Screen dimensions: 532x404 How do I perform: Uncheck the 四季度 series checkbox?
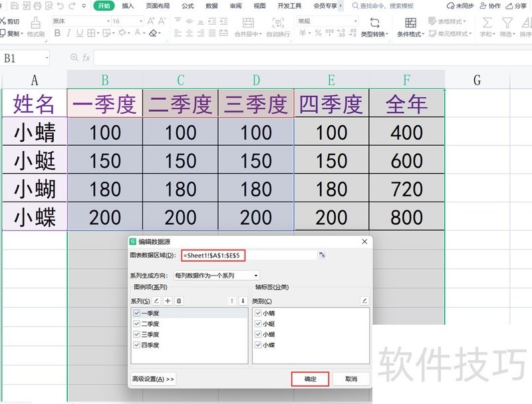pyautogui.click(x=137, y=345)
